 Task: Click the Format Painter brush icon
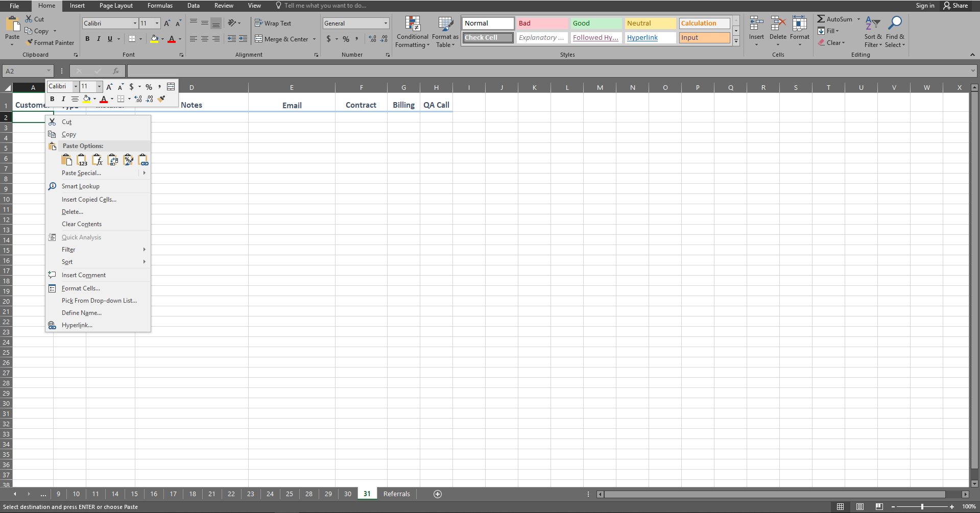coord(30,42)
